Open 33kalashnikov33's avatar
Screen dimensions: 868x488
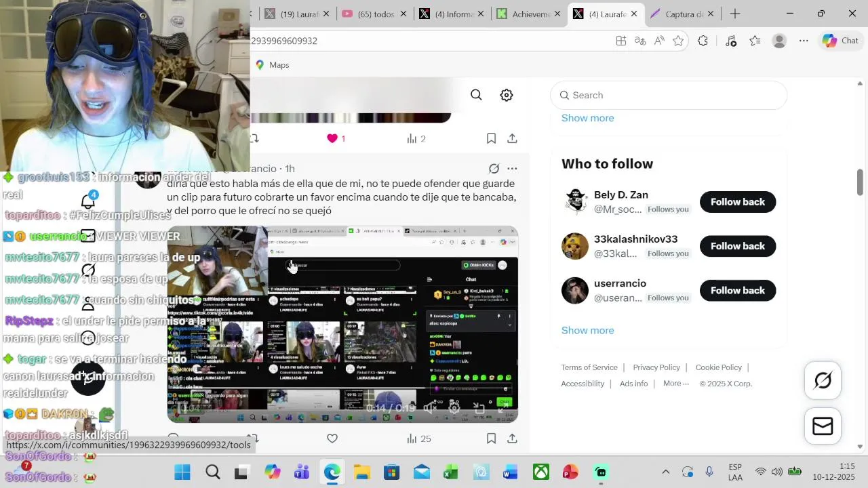coord(575,246)
